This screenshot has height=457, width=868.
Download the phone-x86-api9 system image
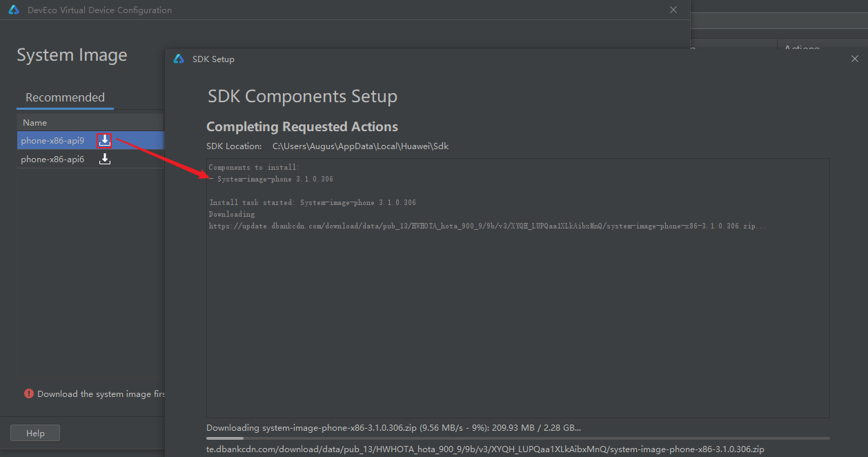click(x=104, y=140)
